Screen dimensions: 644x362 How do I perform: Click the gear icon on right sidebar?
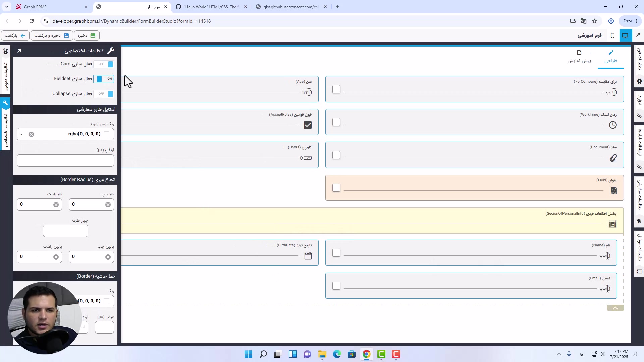pos(639,81)
